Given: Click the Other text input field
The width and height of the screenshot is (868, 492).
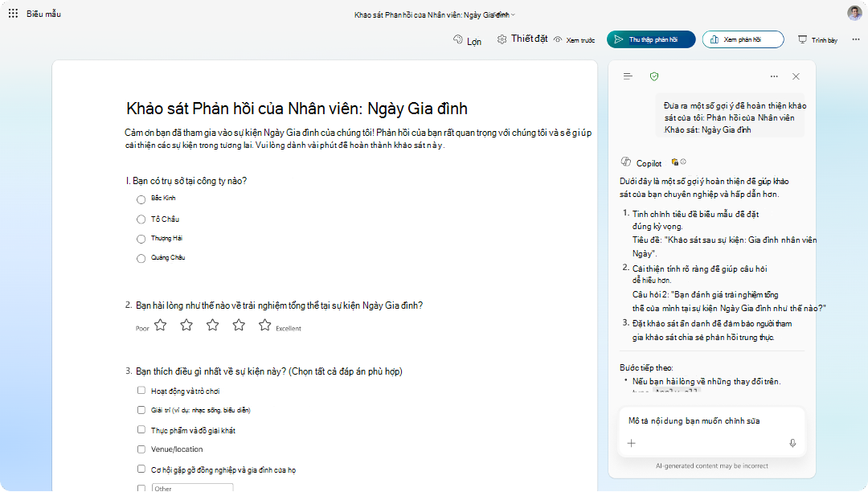Looking at the screenshot, I should (192, 488).
